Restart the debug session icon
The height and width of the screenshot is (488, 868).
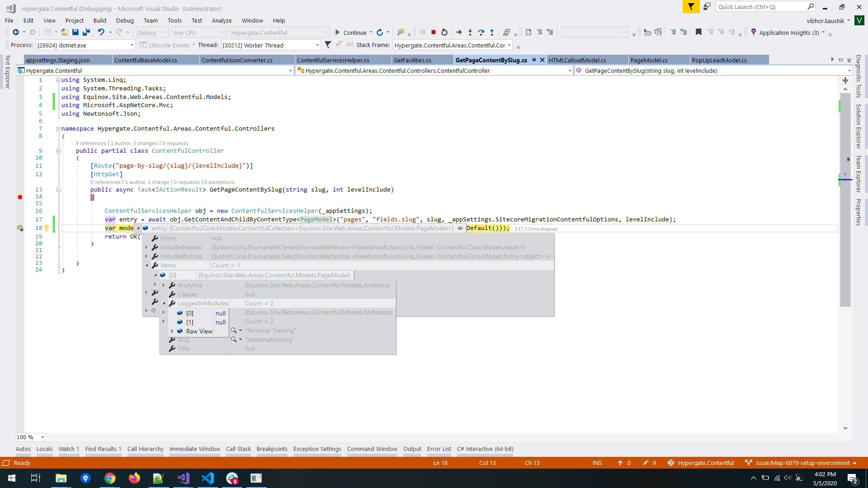tap(444, 32)
